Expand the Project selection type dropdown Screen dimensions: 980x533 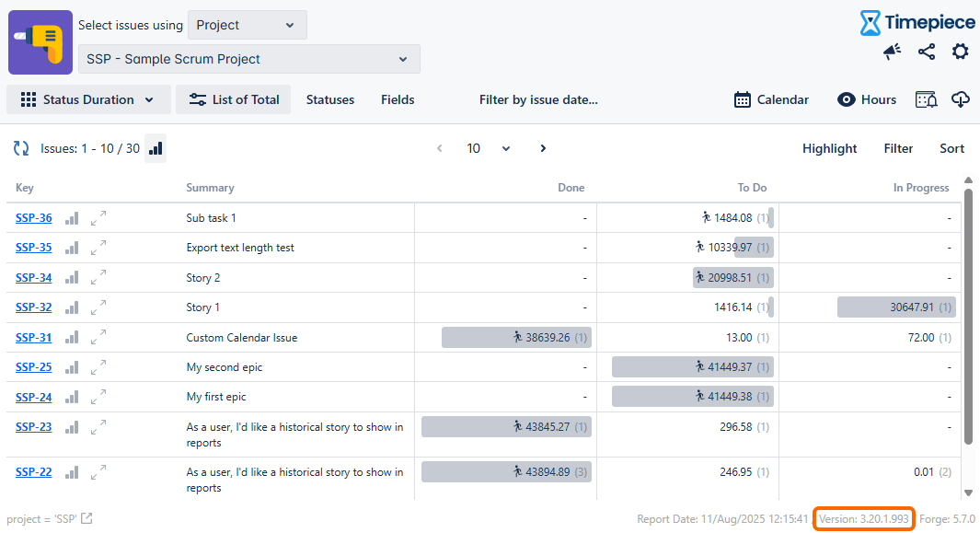[247, 26]
